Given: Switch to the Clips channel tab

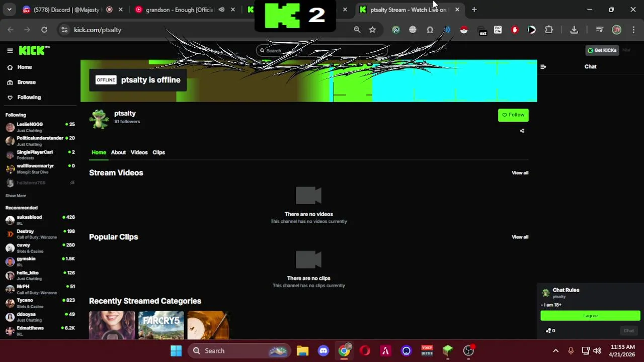Looking at the screenshot, I should click(x=158, y=152).
